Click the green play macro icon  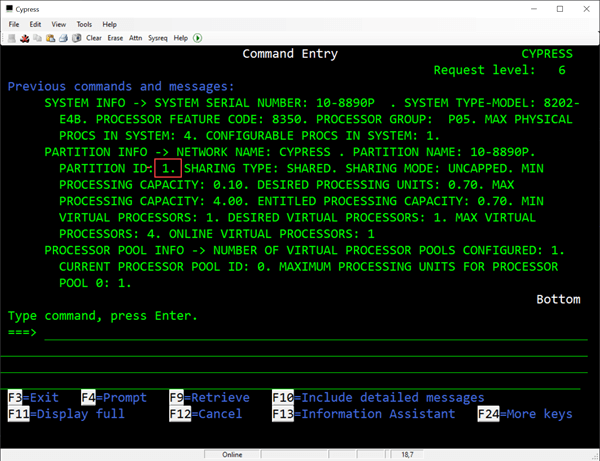coord(197,38)
